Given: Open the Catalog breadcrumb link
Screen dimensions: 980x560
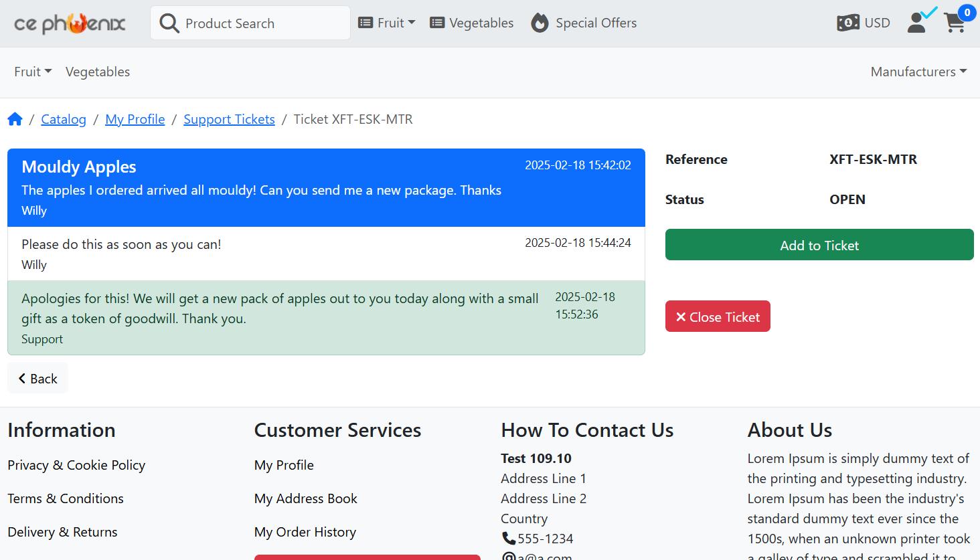Looking at the screenshot, I should tap(64, 119).
